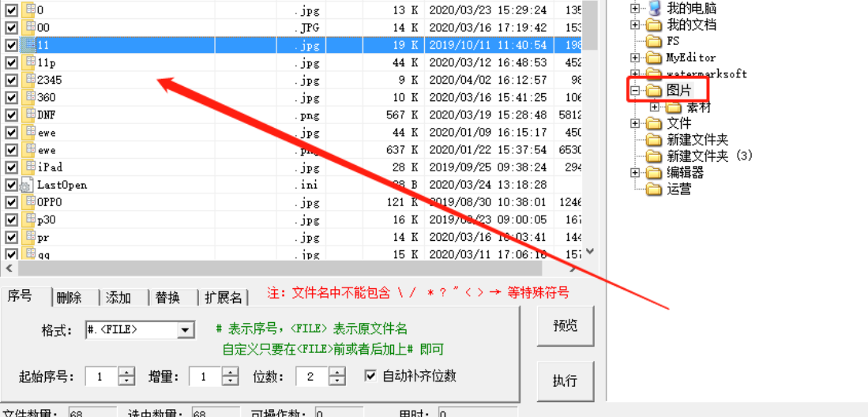Click the file list scrollbar left arrow
This screenshot has height=417, width=868.
(x=9, y=269)
